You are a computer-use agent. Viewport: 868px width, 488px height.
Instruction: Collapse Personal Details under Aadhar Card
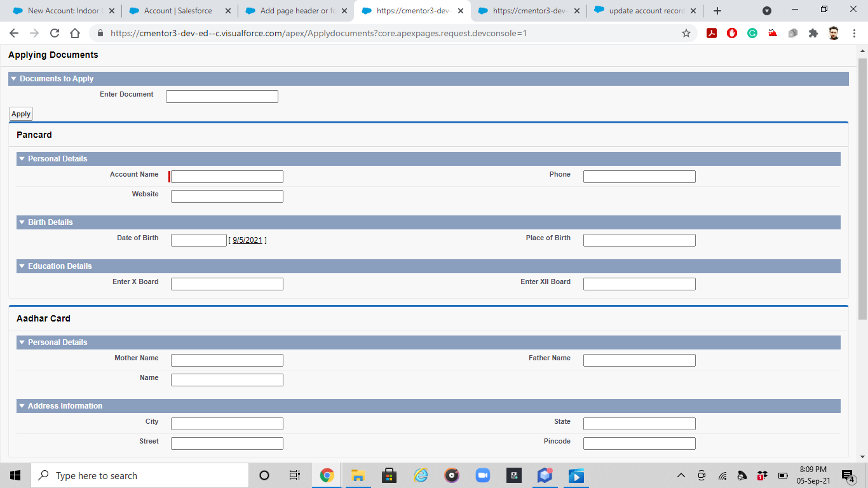pos(22,342)
